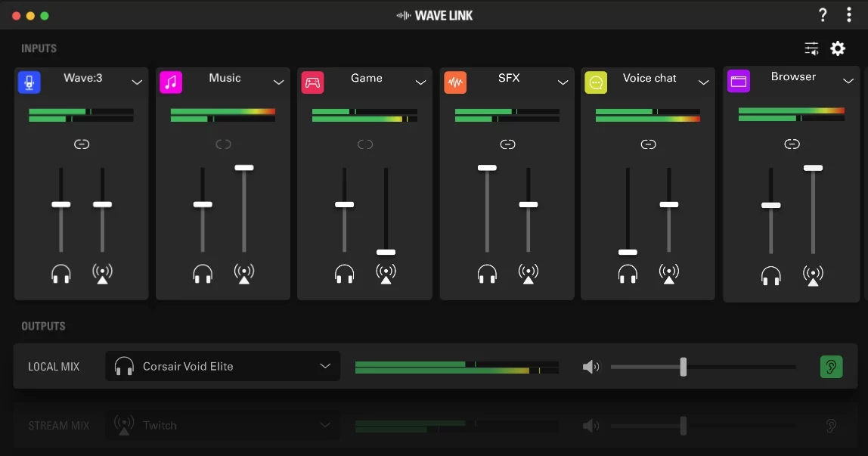Mute Music headphones monitor mix
Image resolution: width=868 pixels, height=456 pixels.
click(203, 274)
